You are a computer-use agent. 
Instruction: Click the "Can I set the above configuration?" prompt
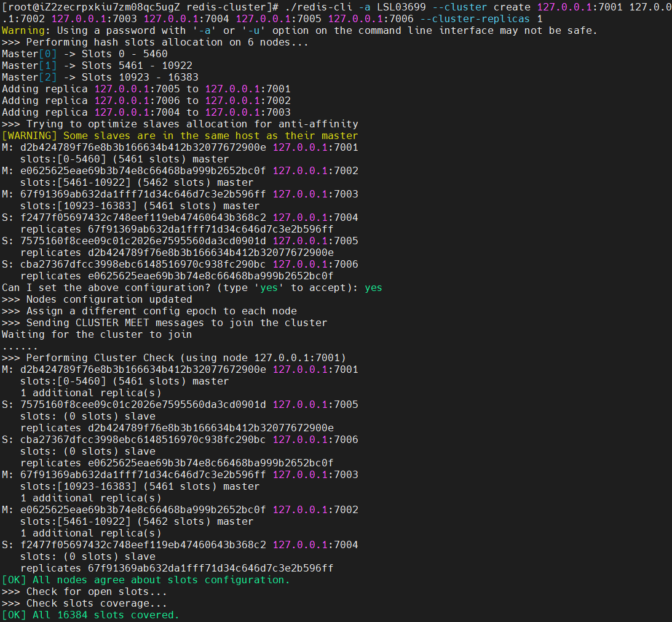pos(180,288)
